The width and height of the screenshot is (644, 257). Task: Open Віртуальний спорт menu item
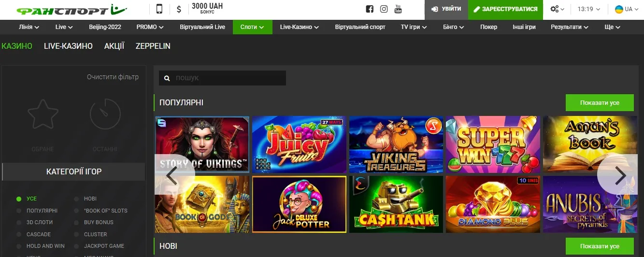point(360,27)
